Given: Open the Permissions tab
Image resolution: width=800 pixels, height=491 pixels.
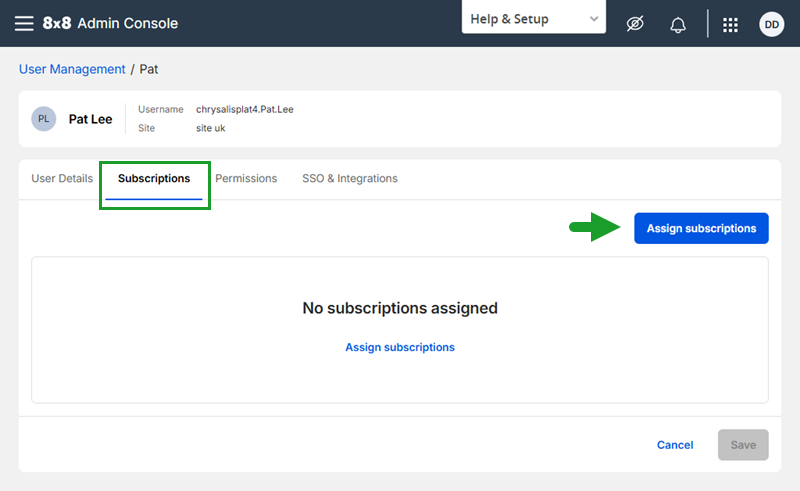Looking at the screenshot, I should coord(246,178).
